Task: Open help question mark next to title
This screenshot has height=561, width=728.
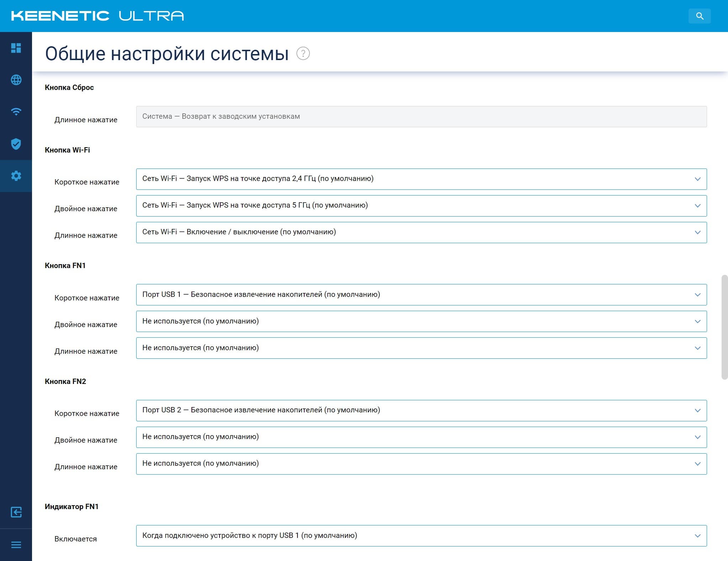Action: click(x=303, y=54)
